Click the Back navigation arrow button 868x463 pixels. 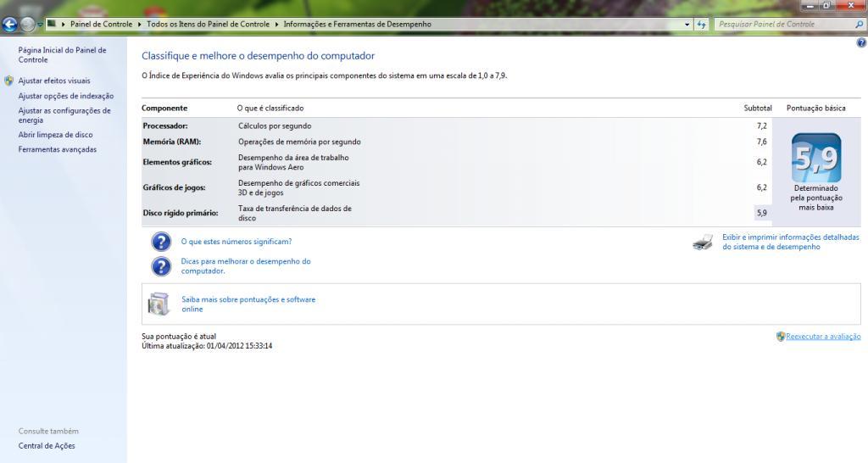point(10,25)
